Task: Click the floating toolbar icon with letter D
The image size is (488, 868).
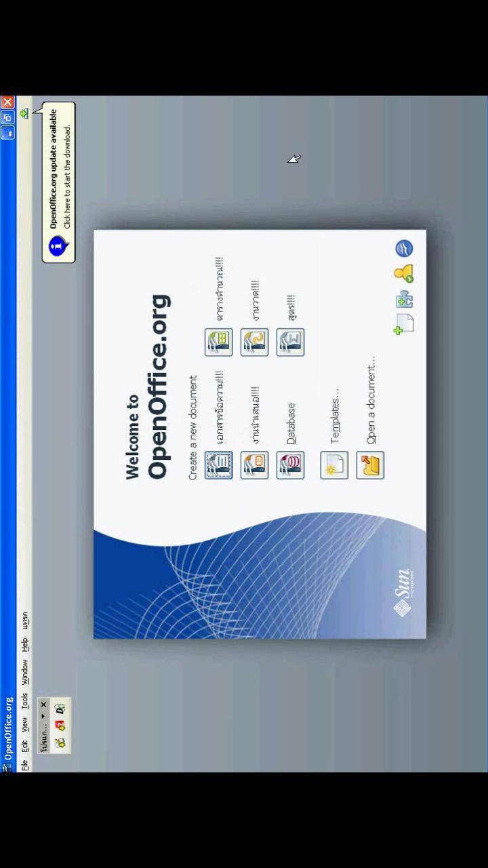Action: (x=60, y=709)
